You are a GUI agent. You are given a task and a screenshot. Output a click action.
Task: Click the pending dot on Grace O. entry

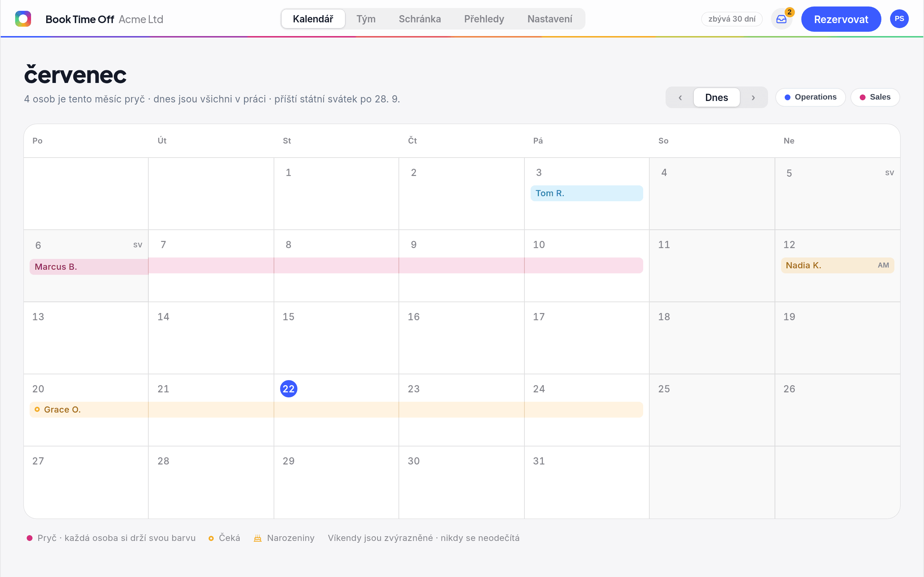(37, 409)
